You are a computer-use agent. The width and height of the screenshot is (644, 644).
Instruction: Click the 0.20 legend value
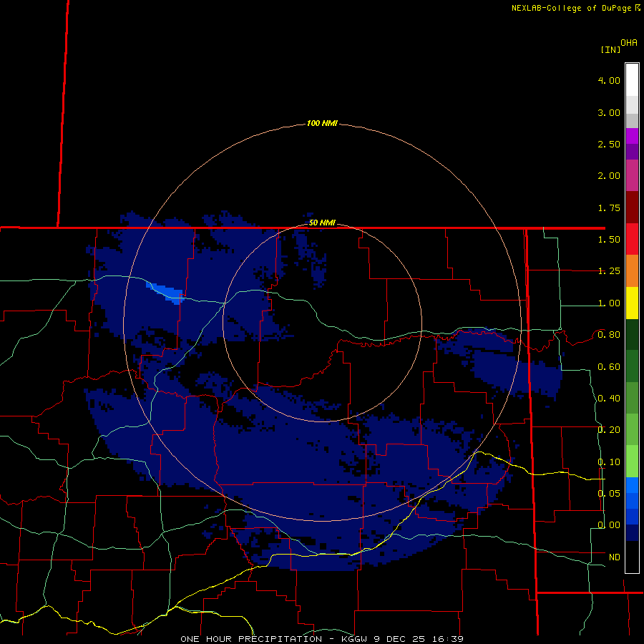pyautogui.click(x=609, y=430)
